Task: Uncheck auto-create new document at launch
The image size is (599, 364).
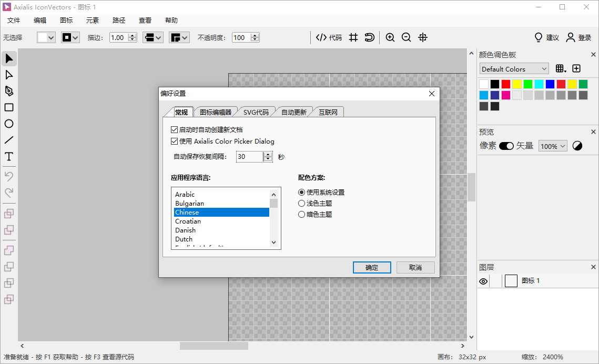Action: (174, 129)
